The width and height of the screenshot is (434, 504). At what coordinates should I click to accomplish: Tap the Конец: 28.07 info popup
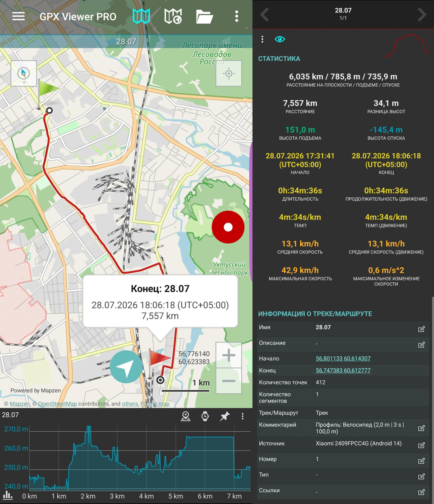tap(160, 301)
